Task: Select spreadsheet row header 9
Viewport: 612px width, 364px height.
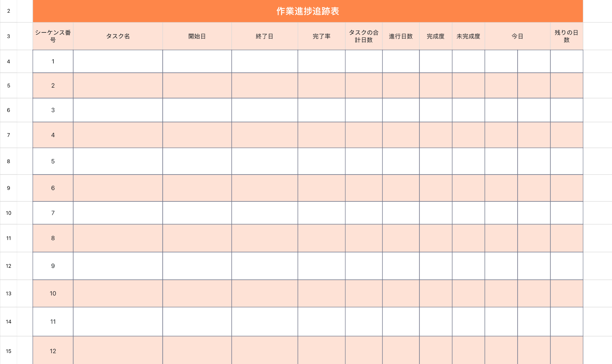Action: (8, 188)
